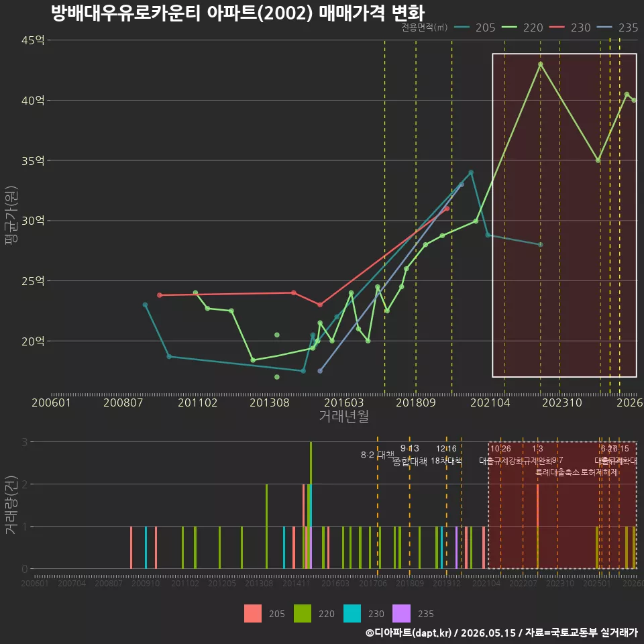Select the 220 series in top legend
This screenshot has height=644, width=644.
coord(523,28)
